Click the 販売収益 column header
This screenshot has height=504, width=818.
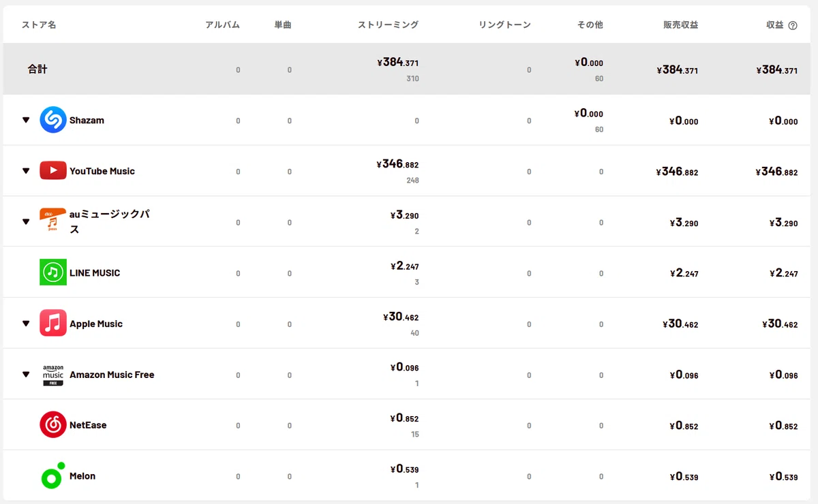tap(681, 25)
